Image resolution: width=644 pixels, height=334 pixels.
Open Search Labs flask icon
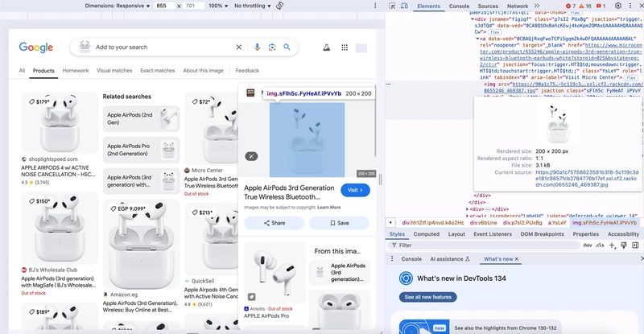click(327, 47)
